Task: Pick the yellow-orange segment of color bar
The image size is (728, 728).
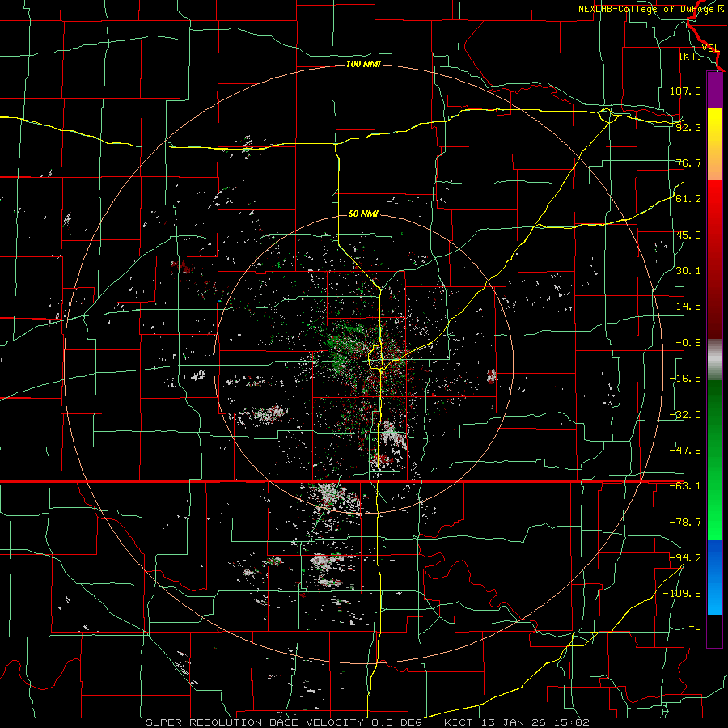Action: point(714,144)
